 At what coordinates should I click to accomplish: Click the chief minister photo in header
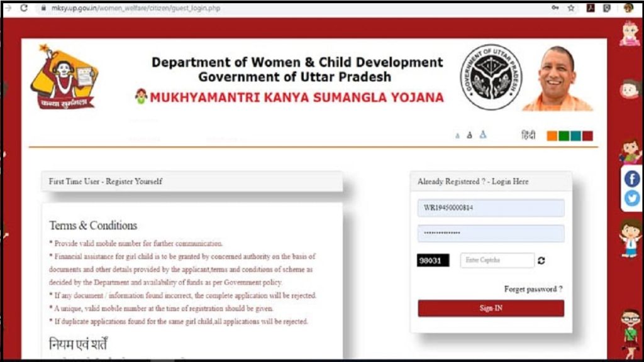(x=558, y=78)
